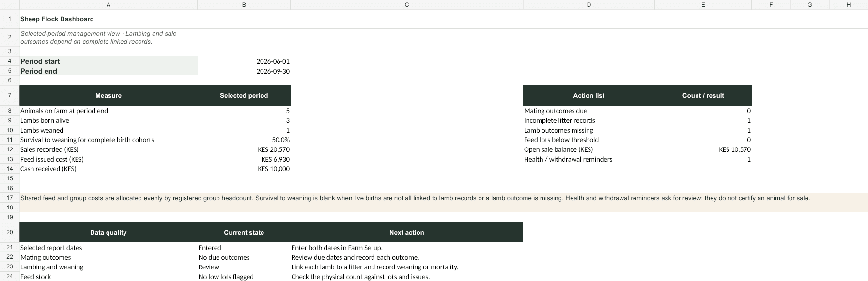
Task: Click the 50.0% survival value
Action: click(244, 140)
